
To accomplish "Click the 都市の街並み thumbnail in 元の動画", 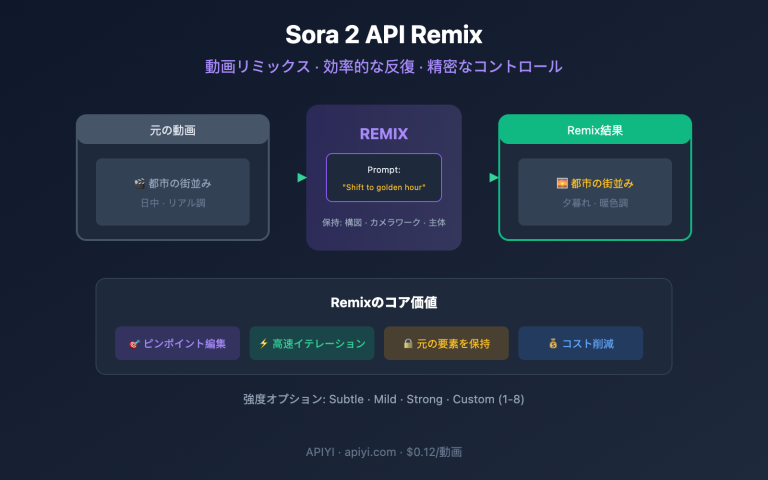I will pos(173,192).
